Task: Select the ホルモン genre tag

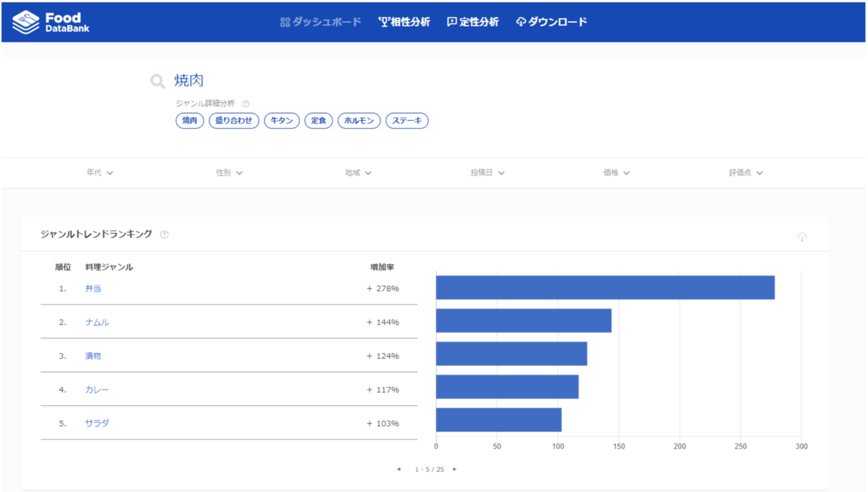Action: click(359, 121)
